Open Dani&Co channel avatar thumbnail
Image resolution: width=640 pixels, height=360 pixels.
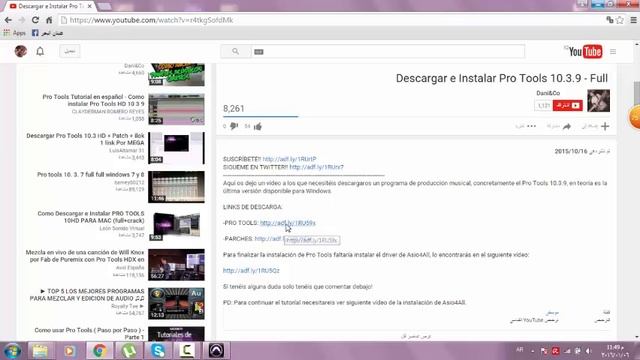coord(598,100)
